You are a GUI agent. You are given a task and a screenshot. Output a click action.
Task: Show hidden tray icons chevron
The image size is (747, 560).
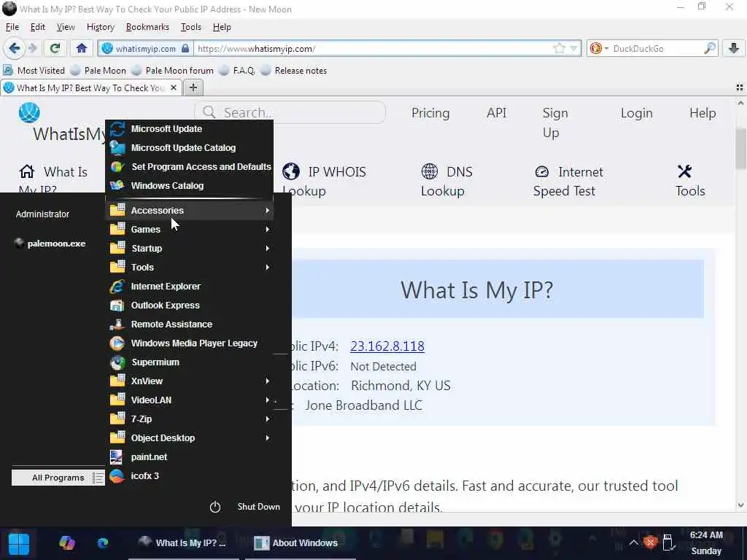click(x=633, y=542)
